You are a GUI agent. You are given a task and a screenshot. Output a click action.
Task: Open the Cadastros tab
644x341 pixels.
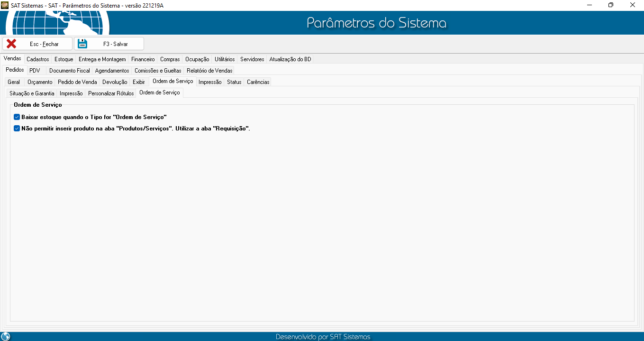[x=37, y=59]
